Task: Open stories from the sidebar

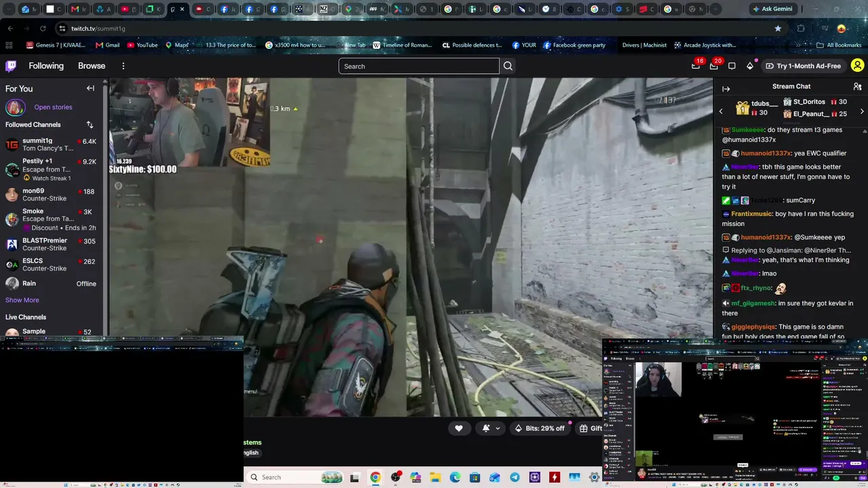Action: coord(53,107)
